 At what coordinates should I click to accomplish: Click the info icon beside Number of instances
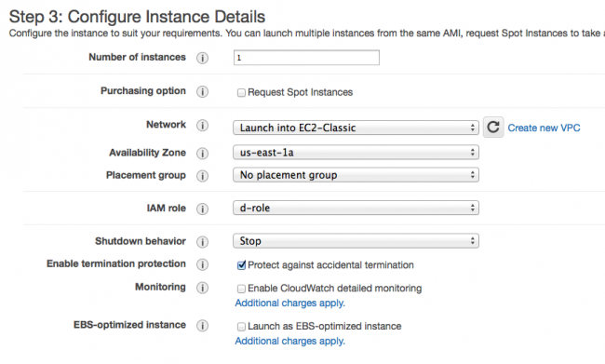click(202, 58)
